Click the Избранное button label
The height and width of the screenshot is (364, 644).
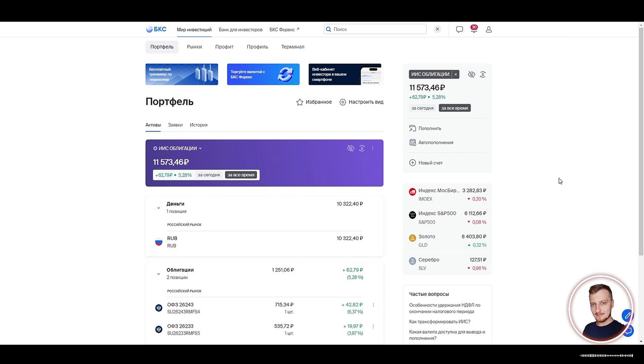[319, 102]
